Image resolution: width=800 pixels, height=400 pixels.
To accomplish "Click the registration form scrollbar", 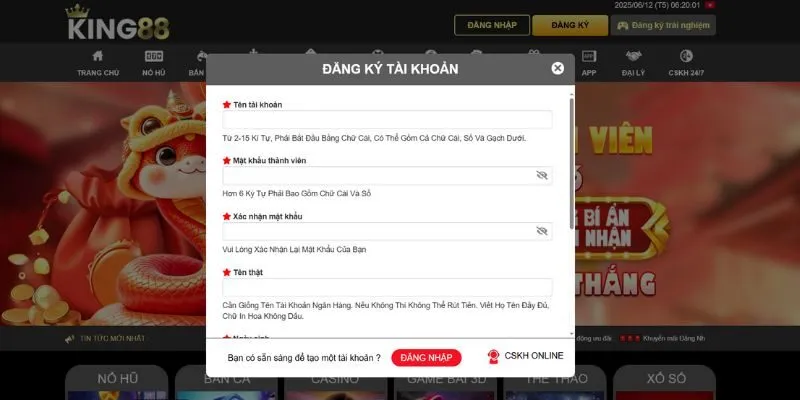I will point(571,162).
